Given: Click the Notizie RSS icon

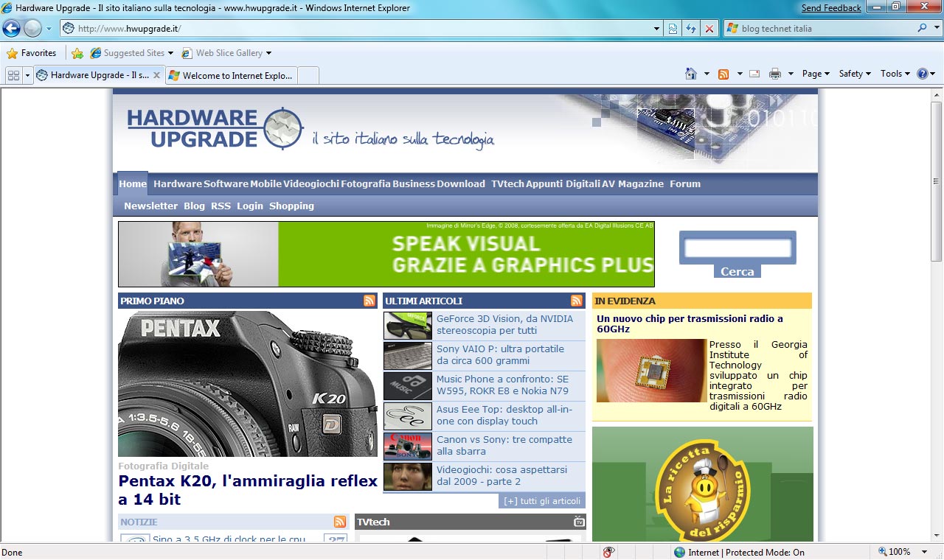Looking at the screenshot, I should click(x=340, y=522).
